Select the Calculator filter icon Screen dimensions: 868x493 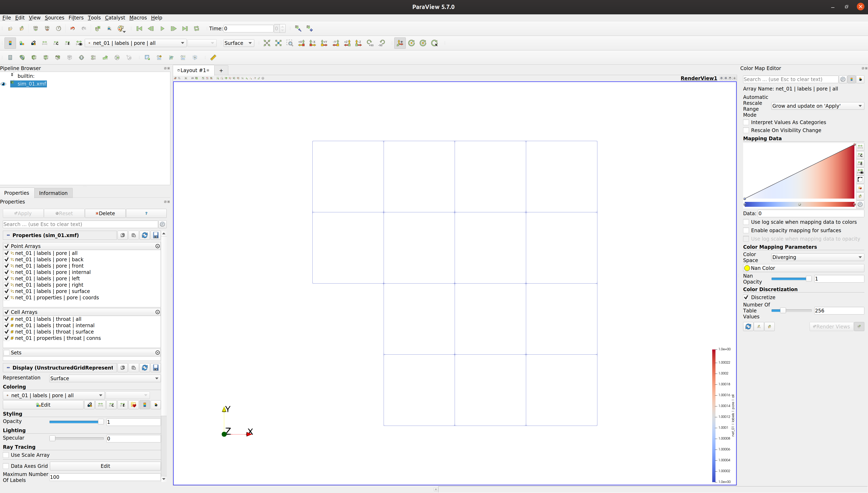tap(10, 58)
